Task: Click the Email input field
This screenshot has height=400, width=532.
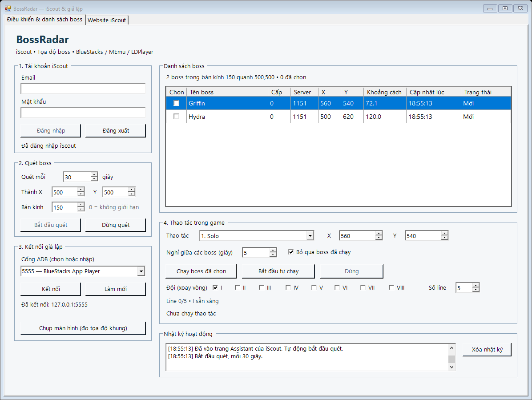Action: pos(83,89)
